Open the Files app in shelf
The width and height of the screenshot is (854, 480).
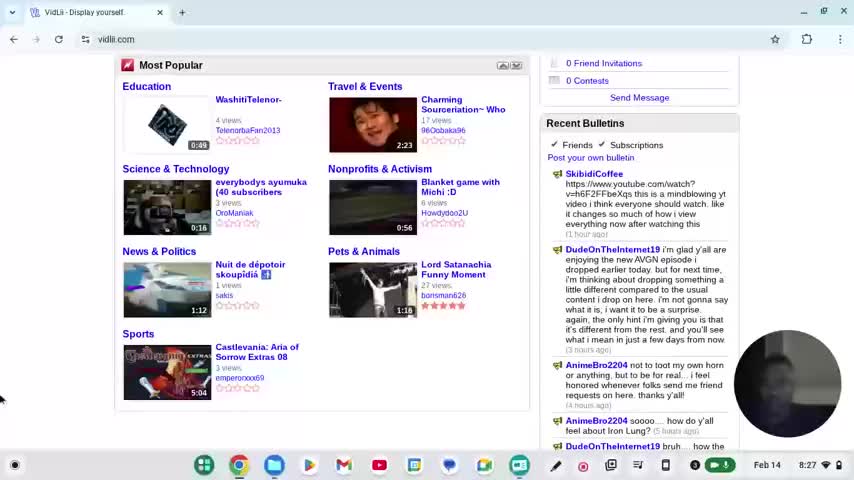click(x=274, y=465)
